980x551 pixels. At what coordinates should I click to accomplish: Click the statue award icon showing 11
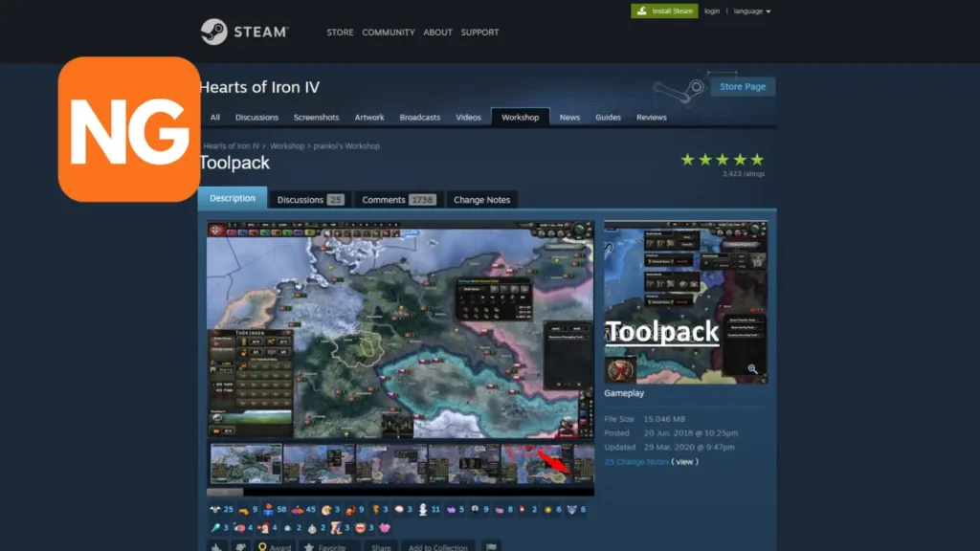[x=422, y=510]
